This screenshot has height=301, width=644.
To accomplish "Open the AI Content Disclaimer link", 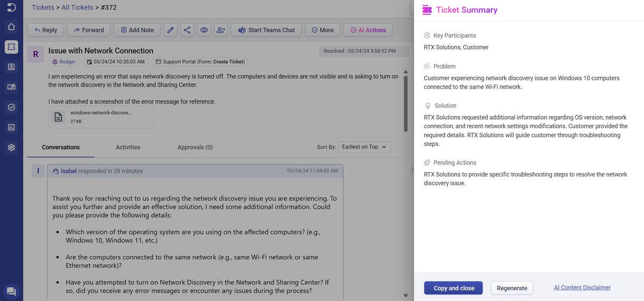I will [582, 288].
